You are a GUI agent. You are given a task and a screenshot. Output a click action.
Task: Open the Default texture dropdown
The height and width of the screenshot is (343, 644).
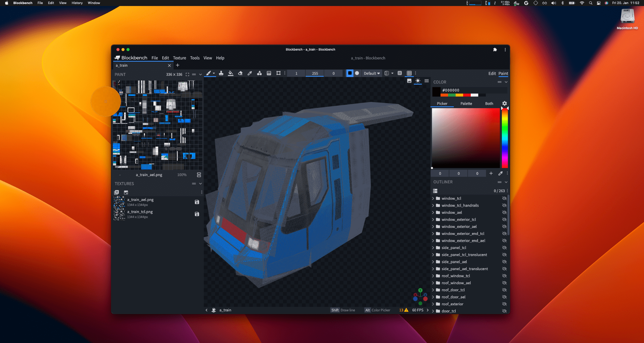[x=370, y=73]
